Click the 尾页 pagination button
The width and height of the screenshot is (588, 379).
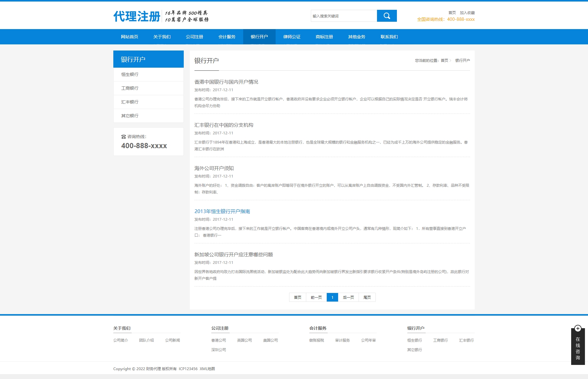point(367,297)
